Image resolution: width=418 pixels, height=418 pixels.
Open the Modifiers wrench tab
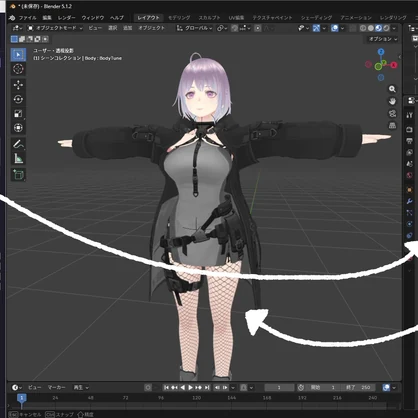pos(410,201)
